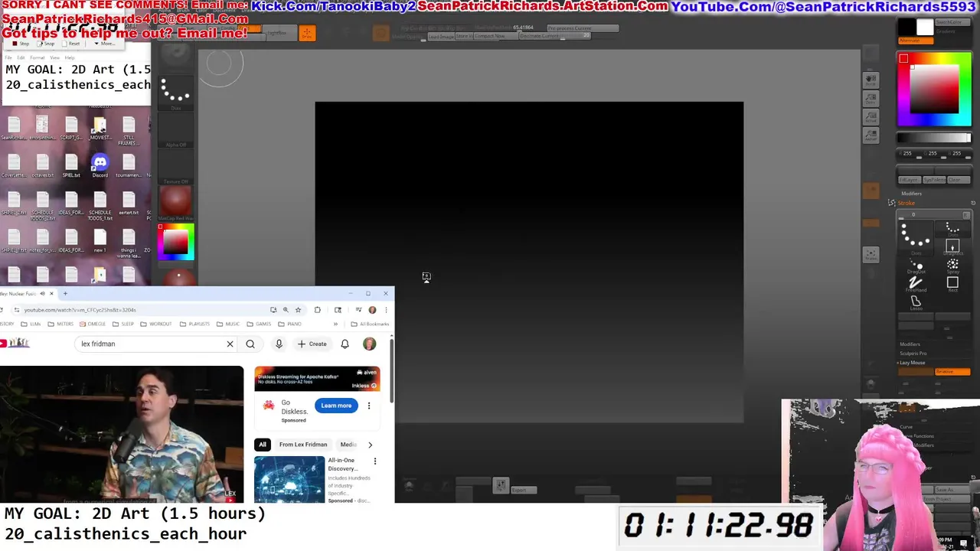Toggle the Lazy Mouse option

(x=913, y=363)
